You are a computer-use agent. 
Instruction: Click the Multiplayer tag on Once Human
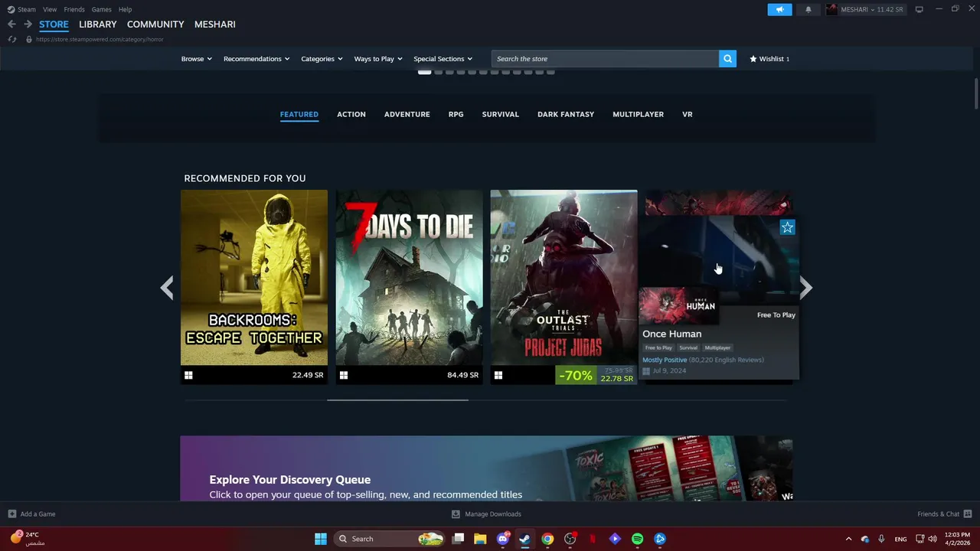717,347
